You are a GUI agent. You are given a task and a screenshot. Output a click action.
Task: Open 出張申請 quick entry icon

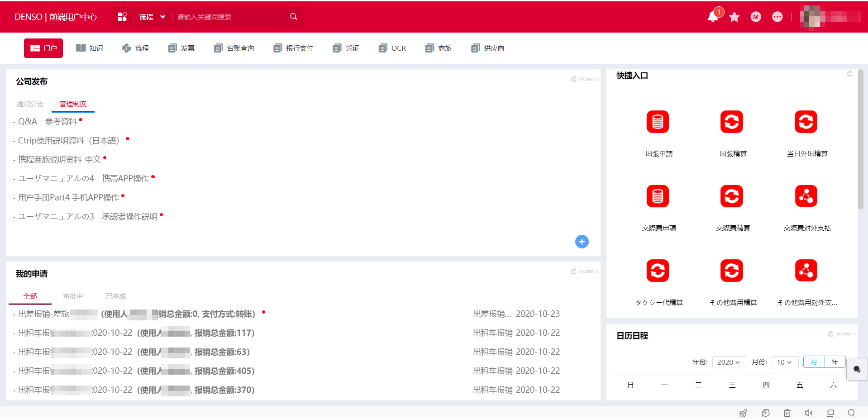point(658,122)
